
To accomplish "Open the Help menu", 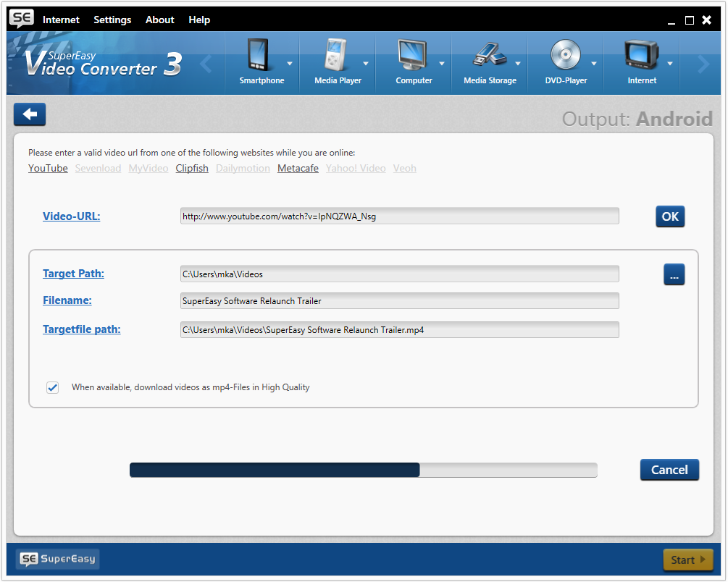I will tap(199, 20).
